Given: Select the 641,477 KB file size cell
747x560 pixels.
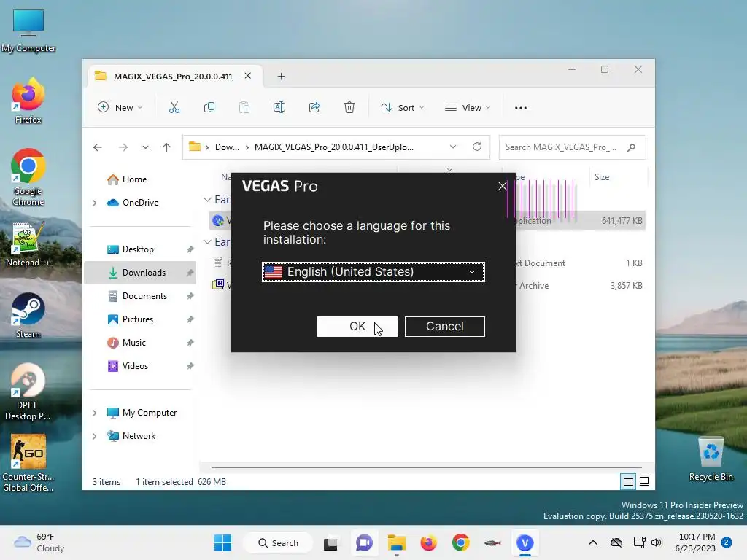Looking at the screenshot, I should [x=622, y=221].
